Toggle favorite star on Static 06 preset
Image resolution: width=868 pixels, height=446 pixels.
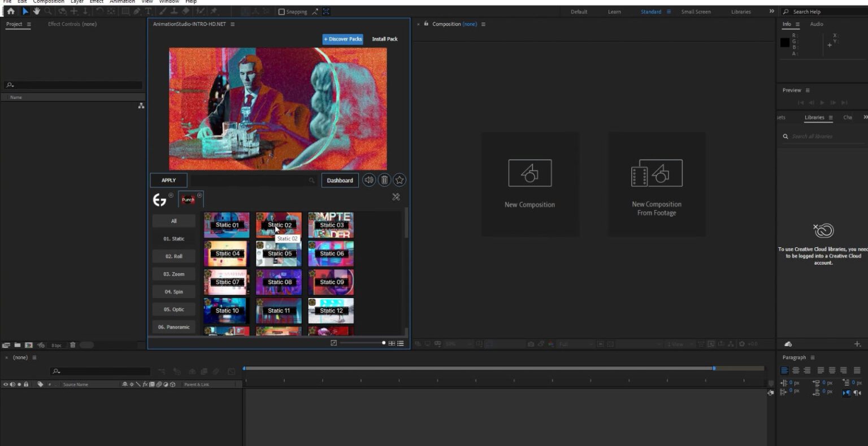tap(312, 245)
